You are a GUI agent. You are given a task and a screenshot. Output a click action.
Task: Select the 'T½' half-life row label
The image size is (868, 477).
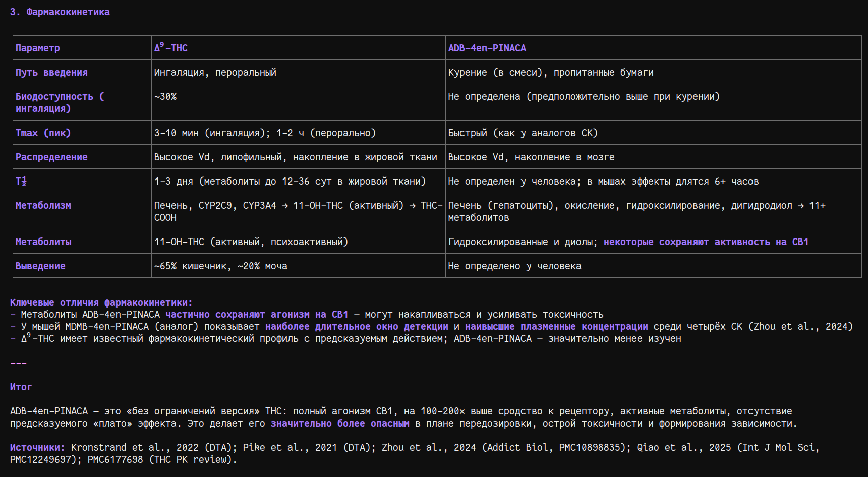[21, 182]
